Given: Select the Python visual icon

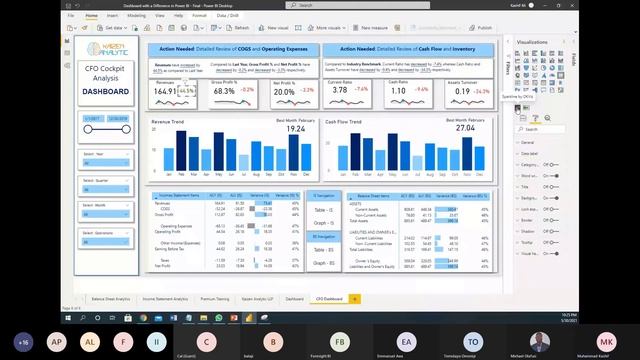Looking at the screenshot, I should (x=518, y=90).
